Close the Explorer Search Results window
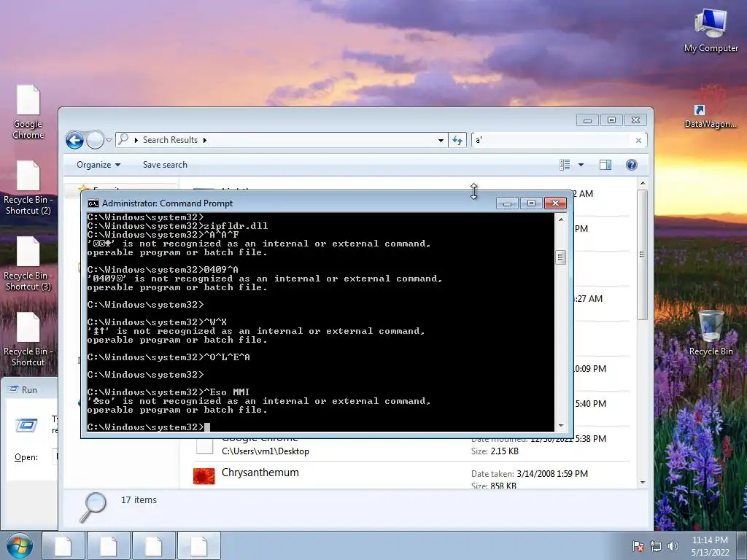Viewport: 747px width, 560px height. point(635,120)
